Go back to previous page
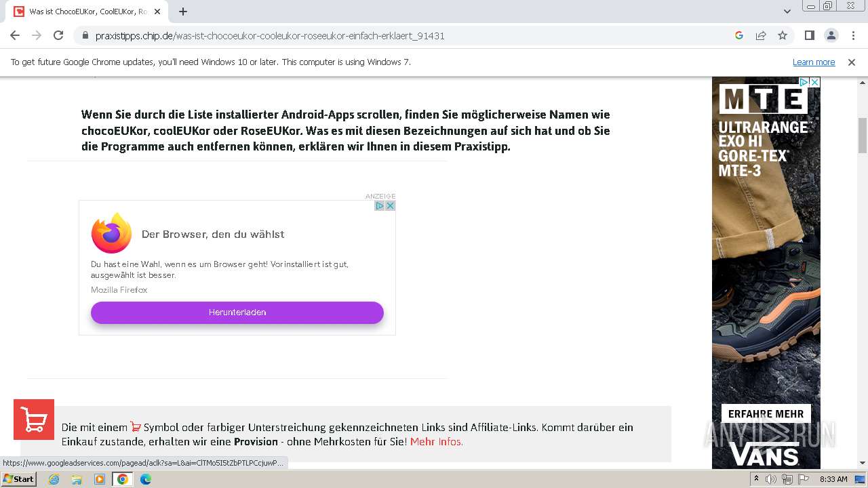 pos(15,36)
